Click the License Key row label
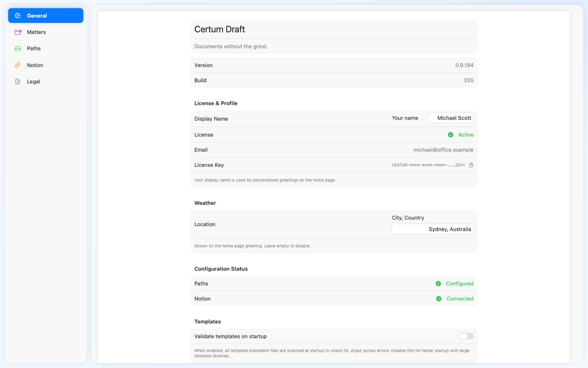Viewport: 588px width, 368px height. point(209,165)
